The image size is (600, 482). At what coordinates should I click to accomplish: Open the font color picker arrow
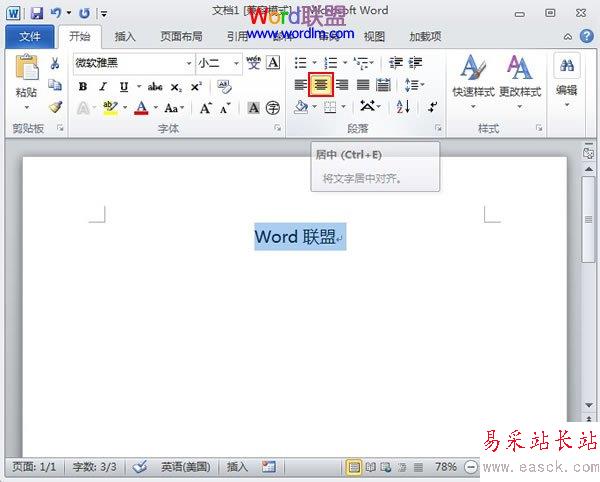(156, 107)
